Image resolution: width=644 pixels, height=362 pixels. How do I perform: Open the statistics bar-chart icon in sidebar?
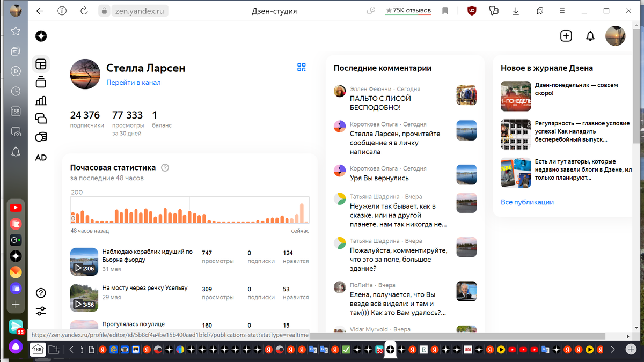point(41,100)
